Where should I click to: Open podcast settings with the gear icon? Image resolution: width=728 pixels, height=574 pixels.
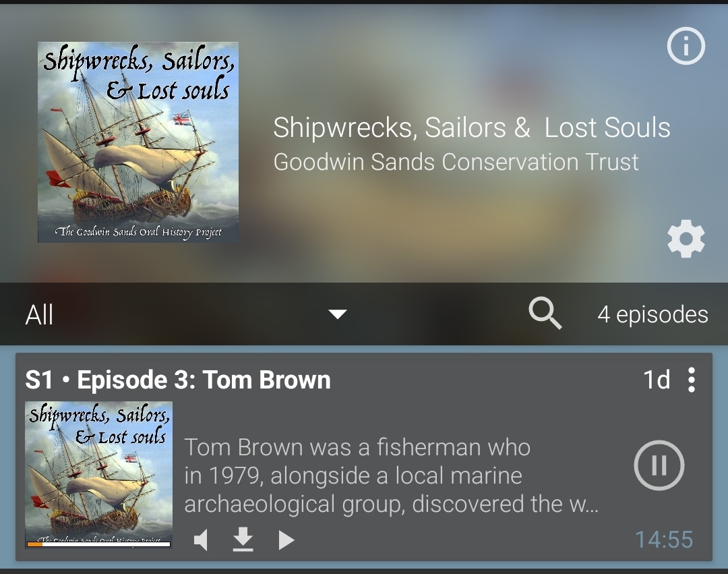tap(686, 239)
